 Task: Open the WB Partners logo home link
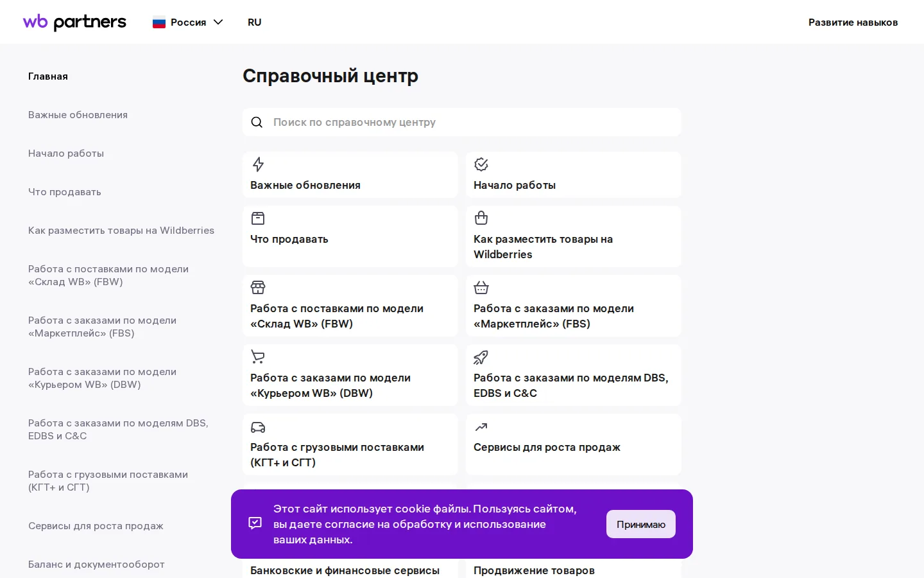(x=74, y=22)
